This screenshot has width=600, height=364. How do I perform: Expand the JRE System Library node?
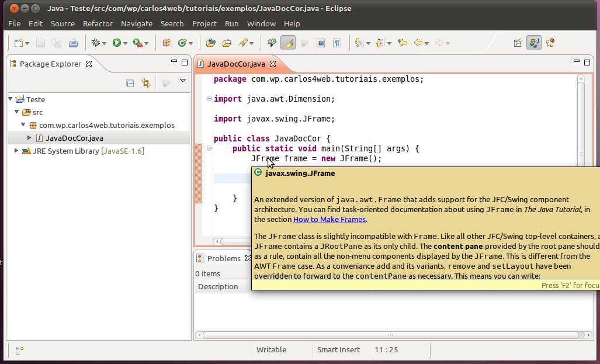click(16, 150)
